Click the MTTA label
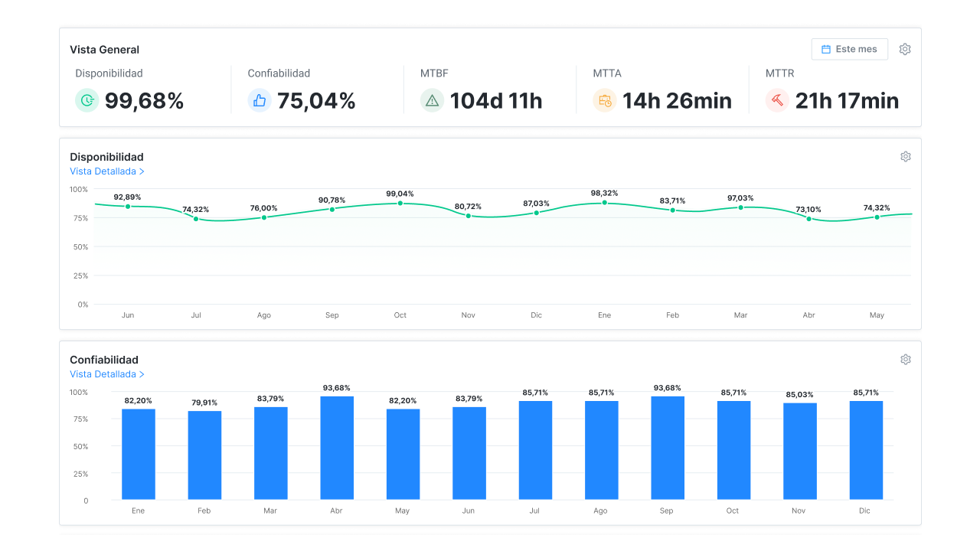The width and height of the screenshot is (980, 551). (607, 73)
